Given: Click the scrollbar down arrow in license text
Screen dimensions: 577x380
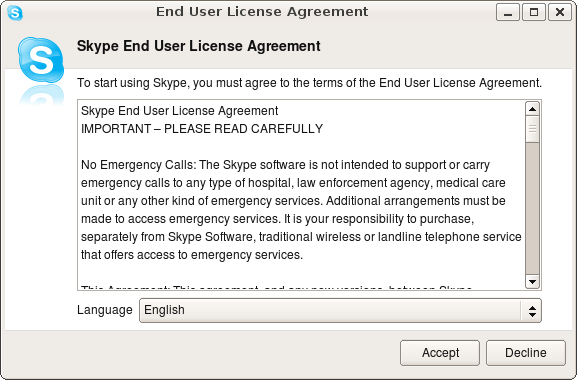Looking at the screenshot, I should (532, 282).
